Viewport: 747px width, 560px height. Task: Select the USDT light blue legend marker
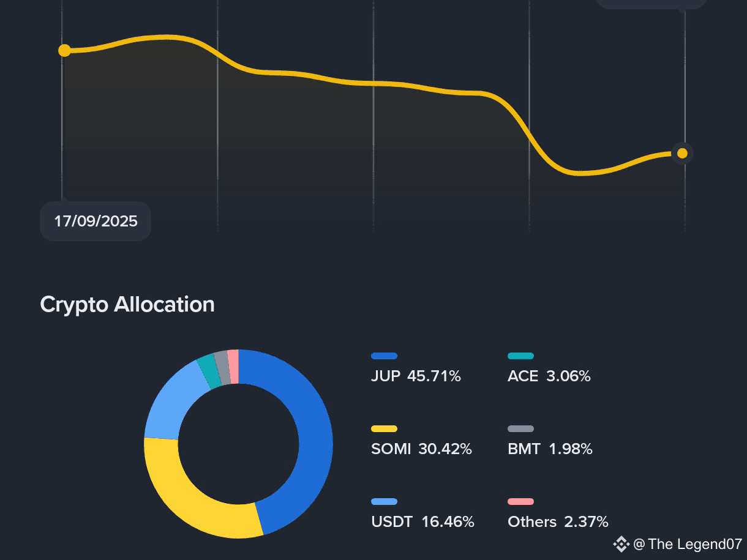click(385, 501)
